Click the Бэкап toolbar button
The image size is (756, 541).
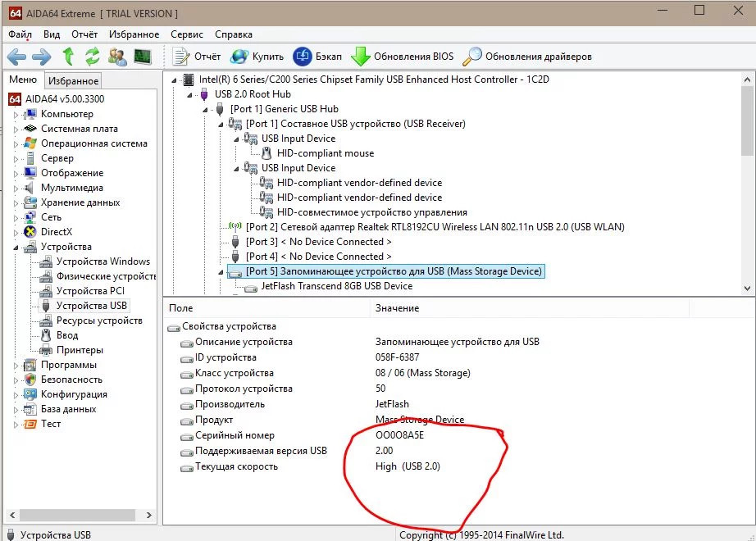click(x=317, y=57)
